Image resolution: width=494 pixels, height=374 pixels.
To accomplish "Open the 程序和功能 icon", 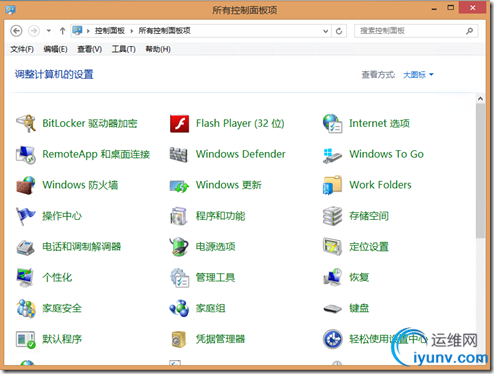I will 179,216.
